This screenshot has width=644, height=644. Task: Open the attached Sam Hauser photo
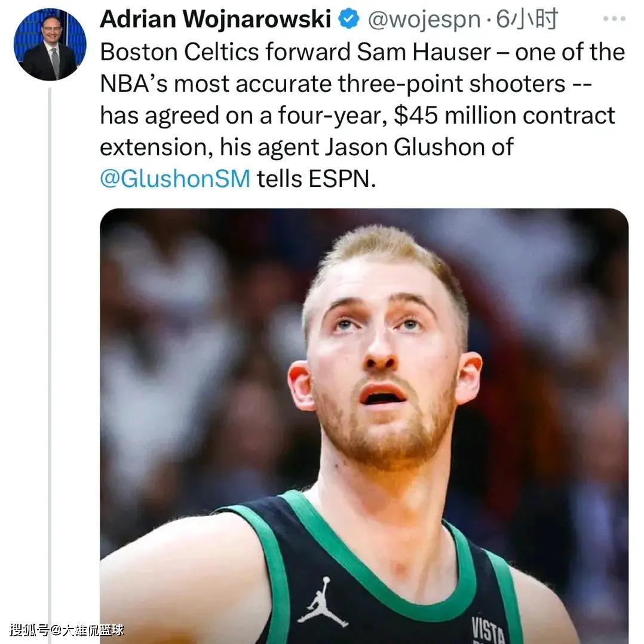point(364,426)
